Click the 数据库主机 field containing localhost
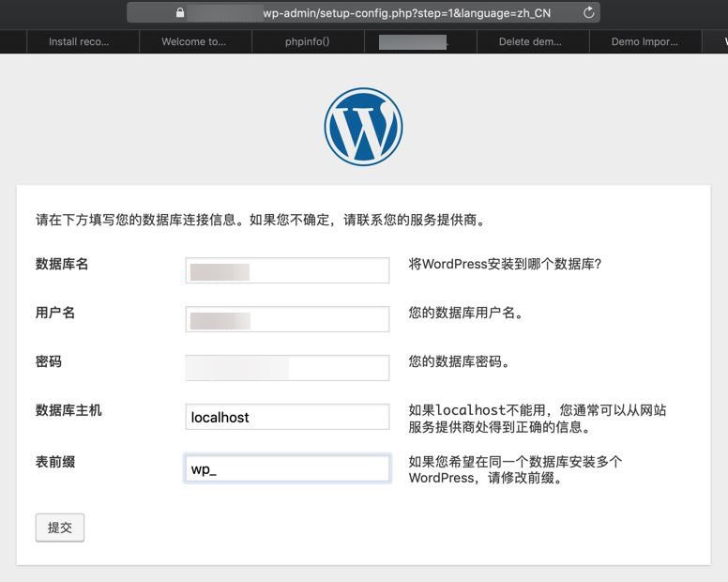The image size is (728, 582). 287,417
